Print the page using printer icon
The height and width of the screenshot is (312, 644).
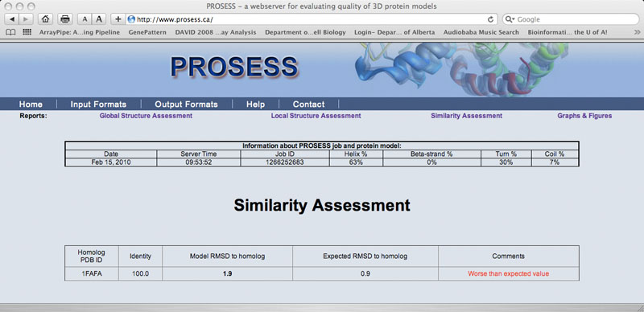[65, 18]
